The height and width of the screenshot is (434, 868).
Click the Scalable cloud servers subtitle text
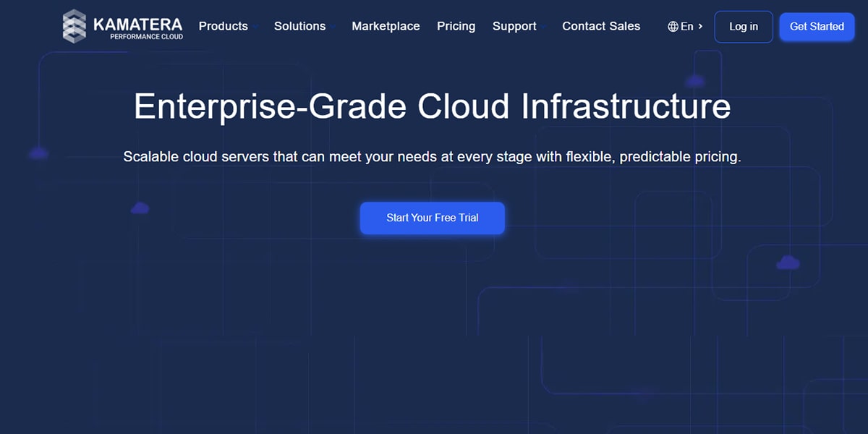click(x=432, y=157)
